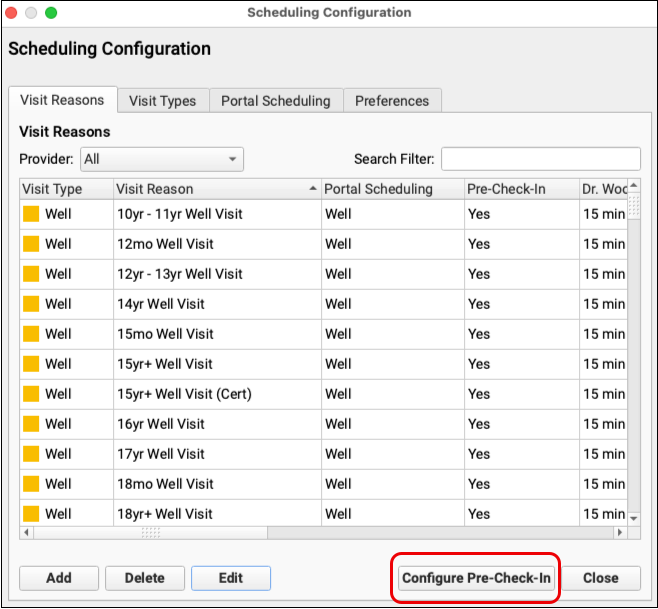
Task: Click yellow visit type icon for 15mo Well Visit
Action: (31, 334)
